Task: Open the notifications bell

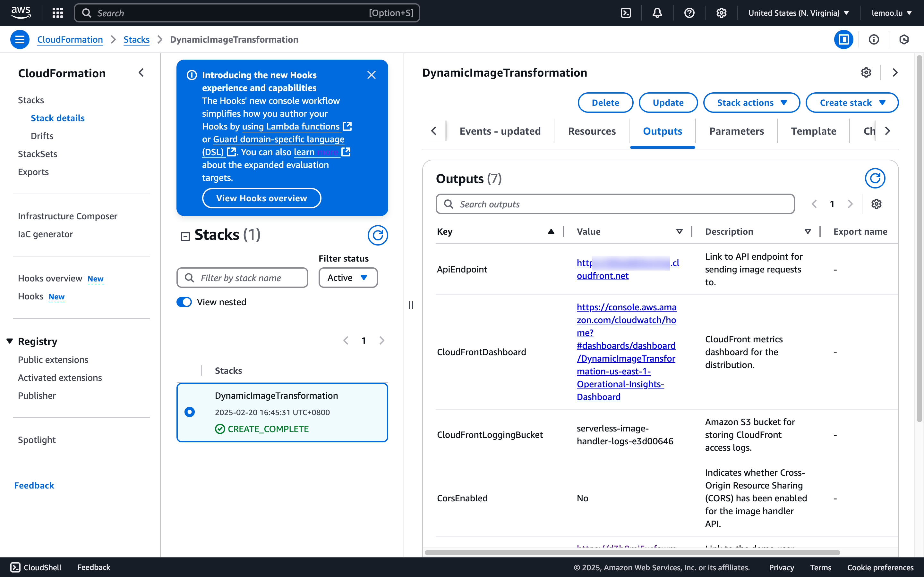Action: tap(657, 13)
